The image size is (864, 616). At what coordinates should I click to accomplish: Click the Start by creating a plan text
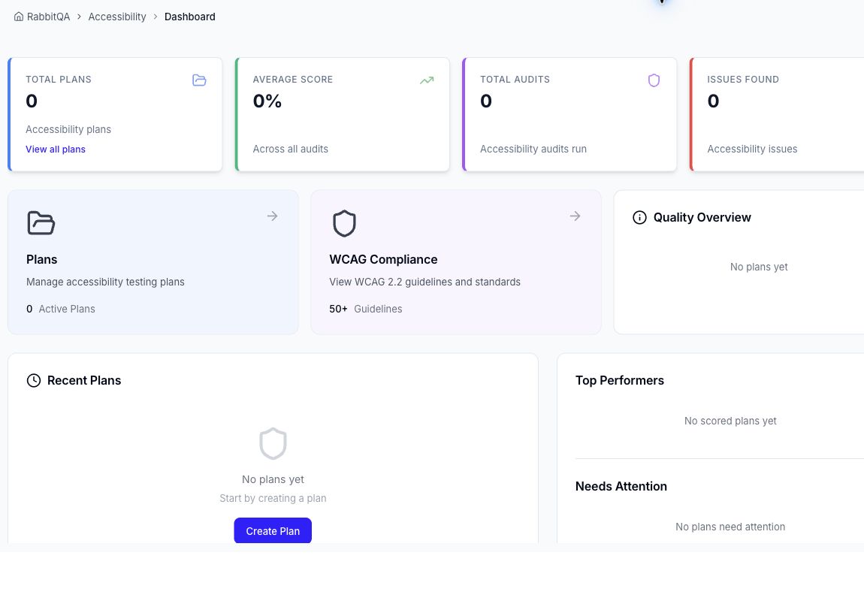[273, 499]
